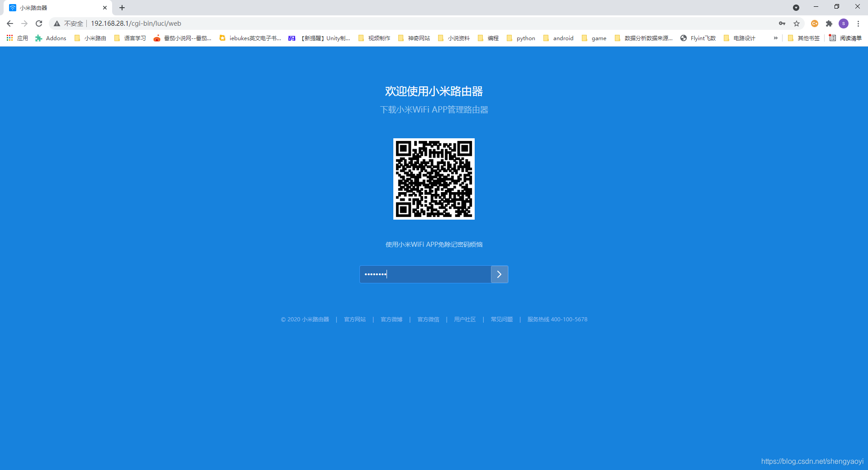Click the browser back arrow

(x=10, y=23)
